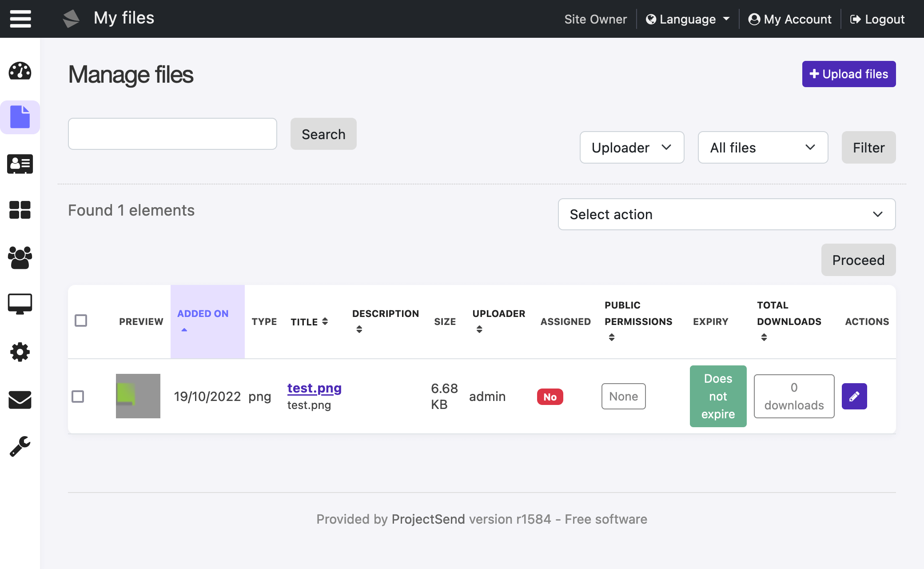Open the dashboard gauge sidebar icon
Viewport: 924px width, 569px height.
[20, 71]
